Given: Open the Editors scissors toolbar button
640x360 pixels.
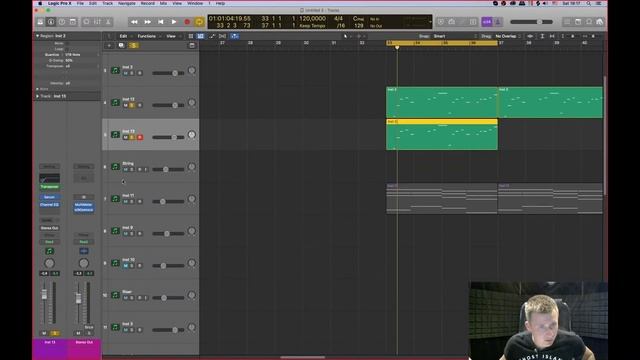Looking at the screenshot, I should [x=108, y=22].
